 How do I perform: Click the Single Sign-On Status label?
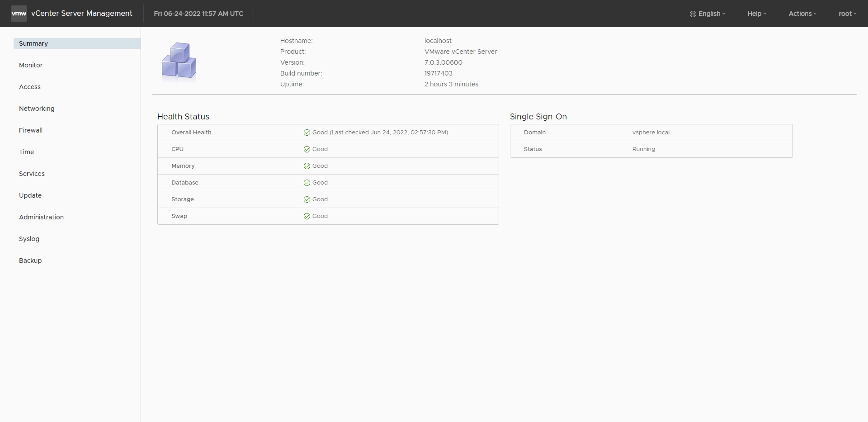pos(533,149)
